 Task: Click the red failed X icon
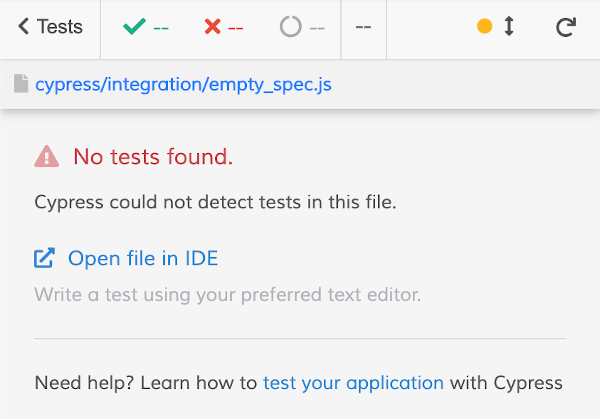(x=212, y=27)
